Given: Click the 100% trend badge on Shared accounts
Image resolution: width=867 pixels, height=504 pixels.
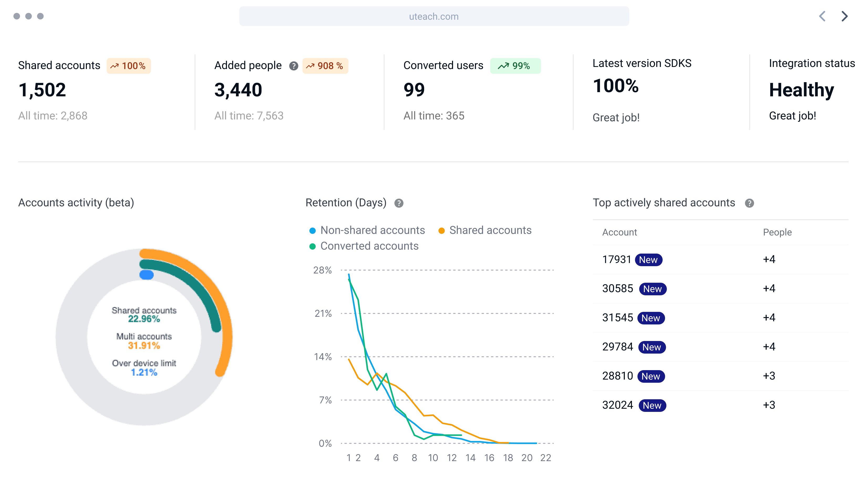Looking at the screenshot, I should 128,66.
